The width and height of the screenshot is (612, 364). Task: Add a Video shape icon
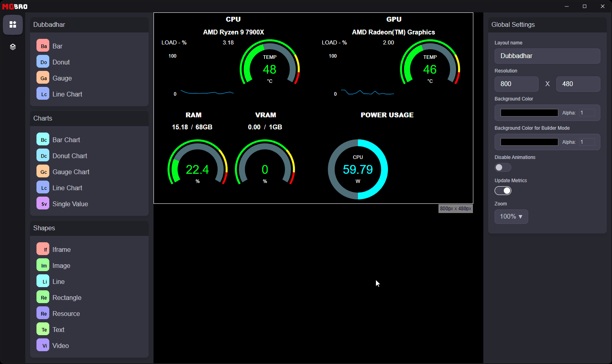[43, 346]
